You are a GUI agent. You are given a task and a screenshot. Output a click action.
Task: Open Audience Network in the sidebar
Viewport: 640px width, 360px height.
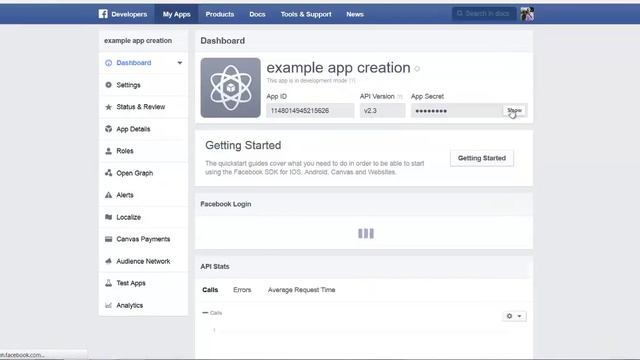click(143, 261)
